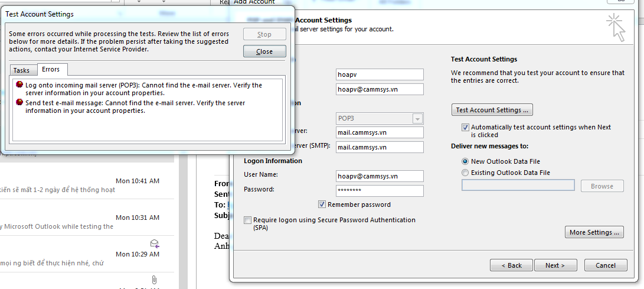
Task: Click the < Back button
Action: point(511,265)
